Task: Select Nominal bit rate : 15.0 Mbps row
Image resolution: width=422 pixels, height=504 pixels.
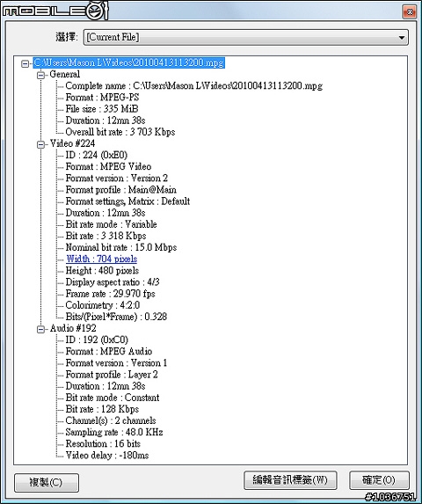Action: [121, 247]
